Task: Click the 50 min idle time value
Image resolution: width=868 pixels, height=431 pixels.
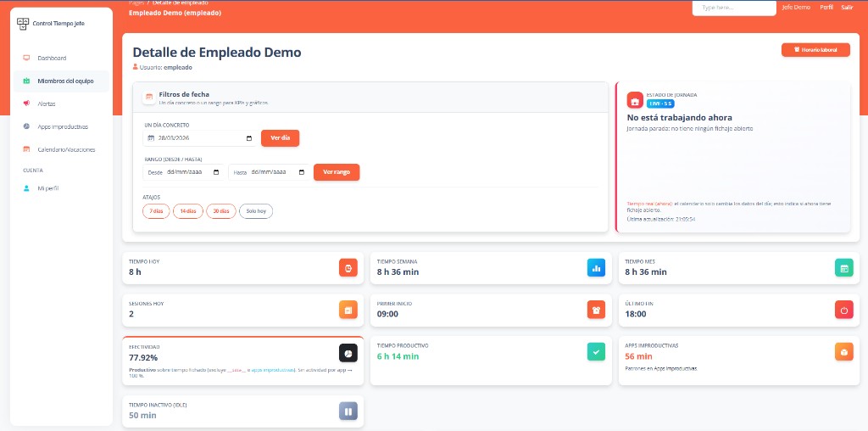Action: click(142, 416)
